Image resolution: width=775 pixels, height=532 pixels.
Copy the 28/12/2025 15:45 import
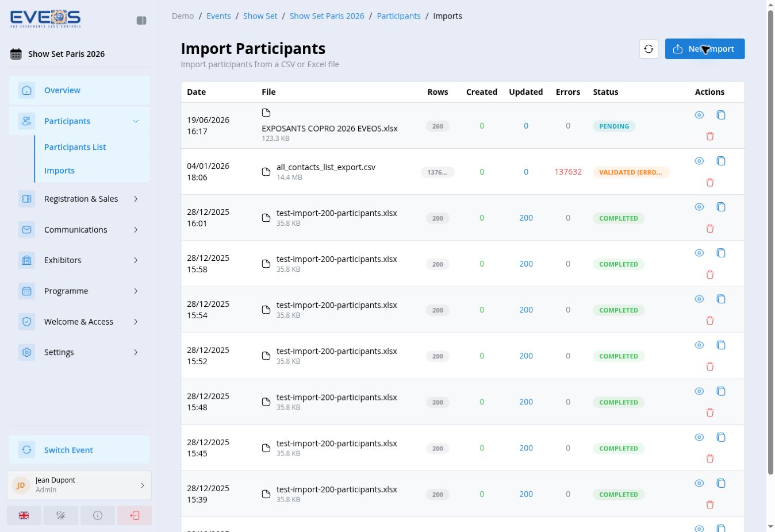[x=721, y=437]
